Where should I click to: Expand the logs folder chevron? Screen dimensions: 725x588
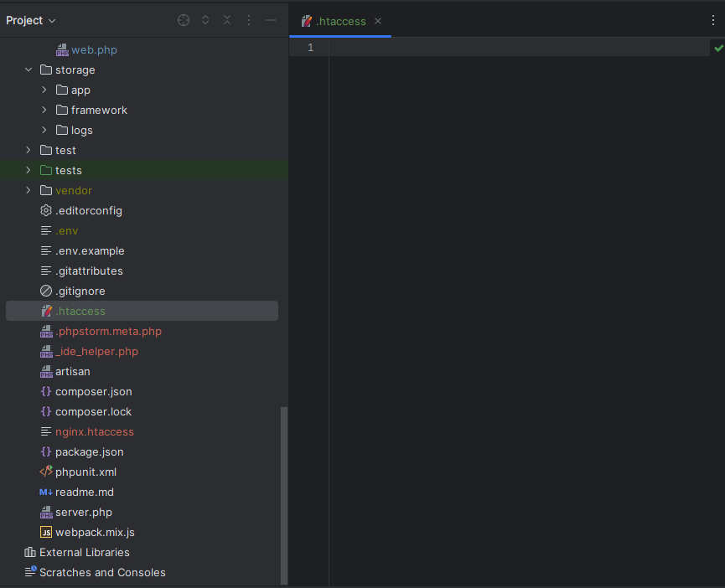pos(44,130)
